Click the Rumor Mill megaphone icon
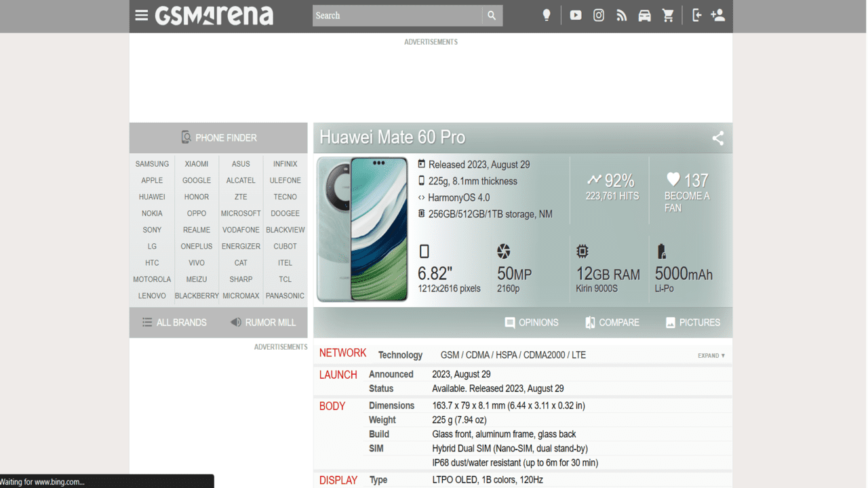868x488 pixels. 235,322
